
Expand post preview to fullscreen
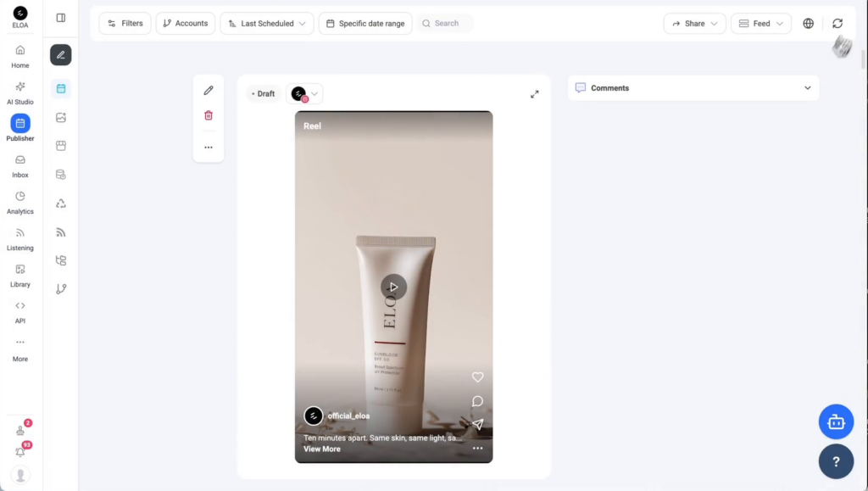535,94
